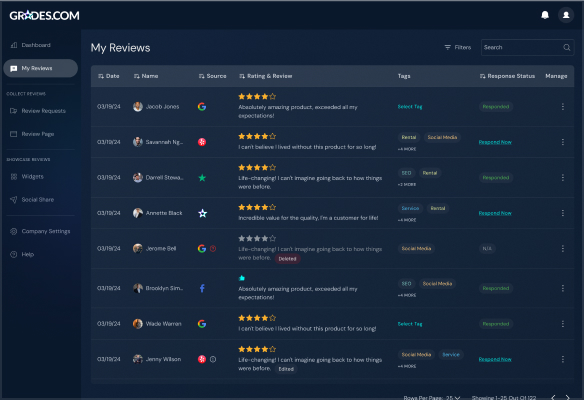Click Service tag in Annette Black row
Viewport: 584px width, 400px height.
[x=410, y=208]
